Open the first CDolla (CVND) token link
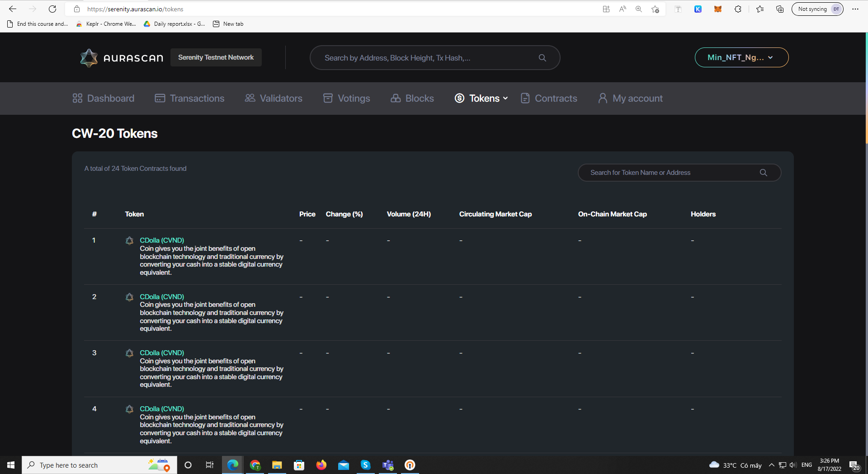 tap(162, 240)
